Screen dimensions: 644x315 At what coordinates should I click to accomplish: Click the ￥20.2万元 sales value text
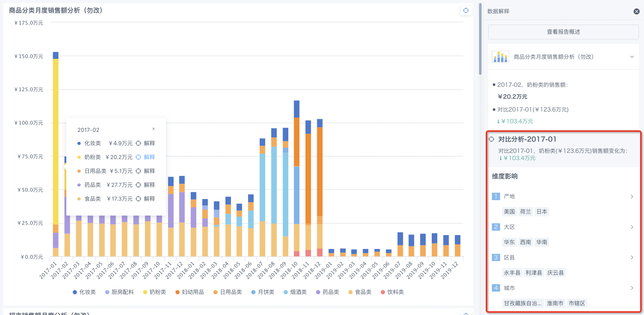[512, 97]
